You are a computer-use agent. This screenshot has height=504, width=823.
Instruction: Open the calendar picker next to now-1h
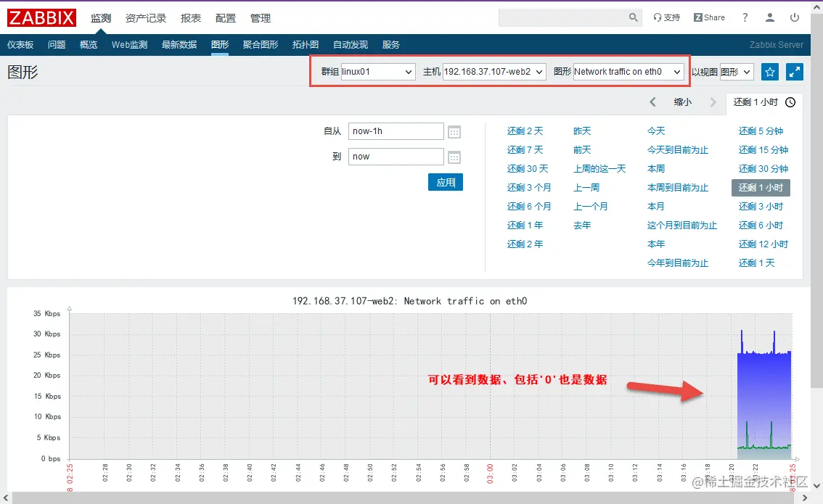coord(454,131)
